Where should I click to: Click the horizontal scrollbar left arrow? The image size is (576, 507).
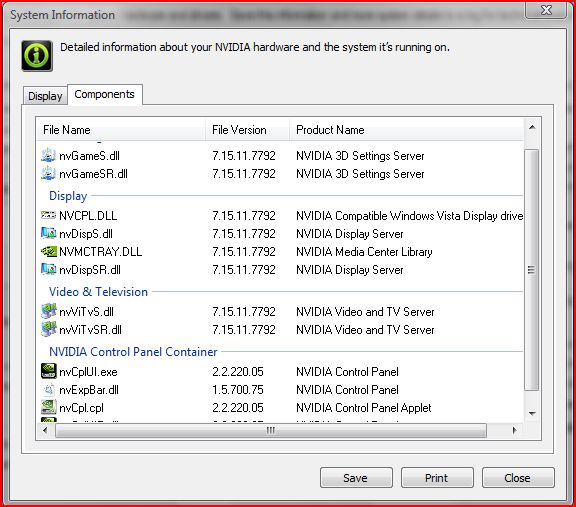tap(45, 430)
